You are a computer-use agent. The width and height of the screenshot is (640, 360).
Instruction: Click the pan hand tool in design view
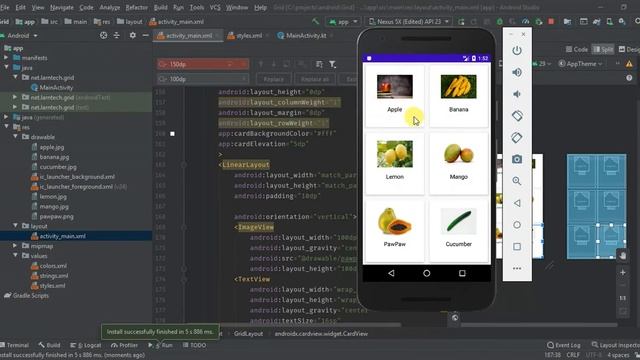click(x=622, y=256)
